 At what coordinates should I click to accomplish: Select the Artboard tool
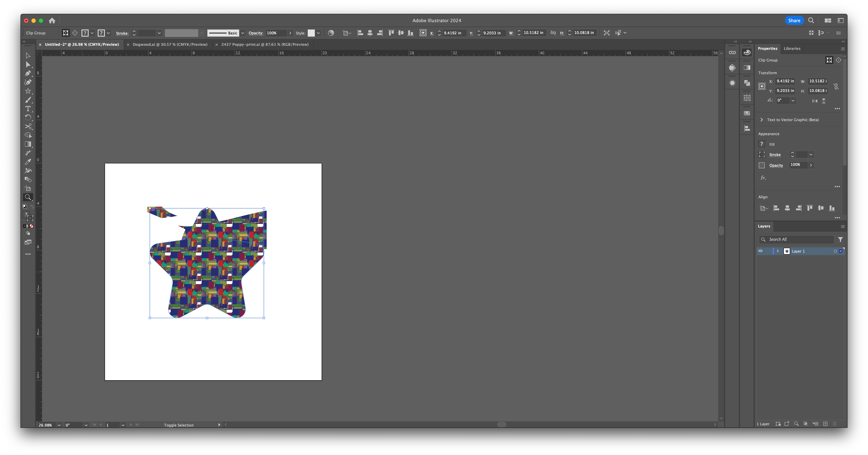[x=28, y=188]
